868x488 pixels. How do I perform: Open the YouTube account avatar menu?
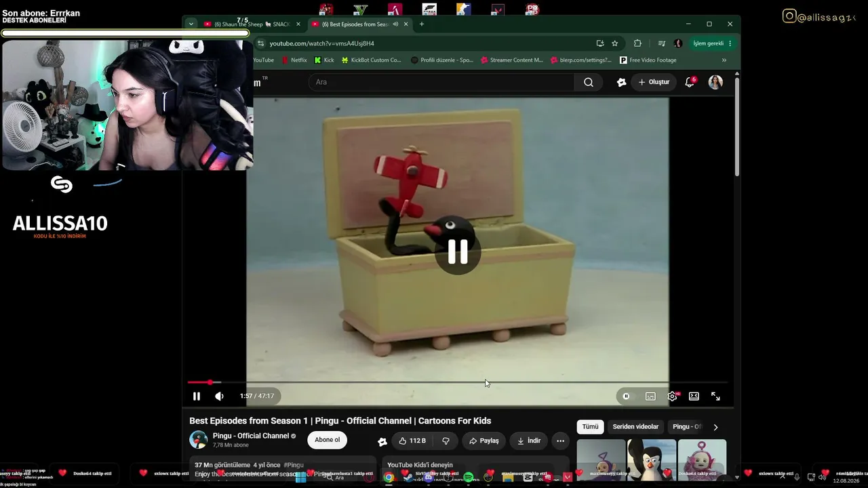coord(715,82)
